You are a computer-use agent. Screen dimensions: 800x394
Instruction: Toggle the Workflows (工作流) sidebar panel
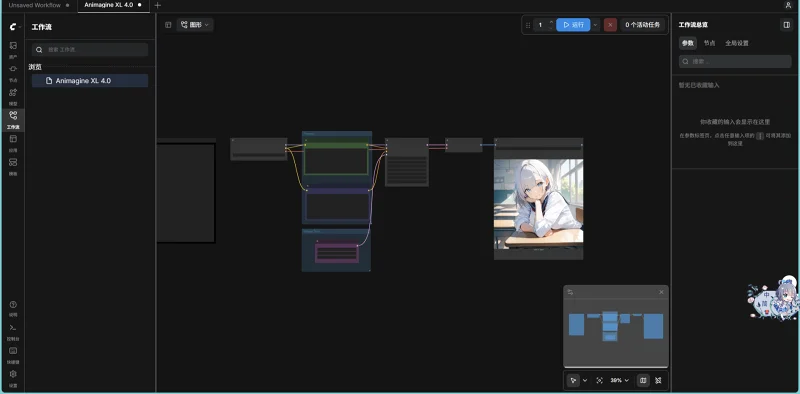[x=13, y=120]
